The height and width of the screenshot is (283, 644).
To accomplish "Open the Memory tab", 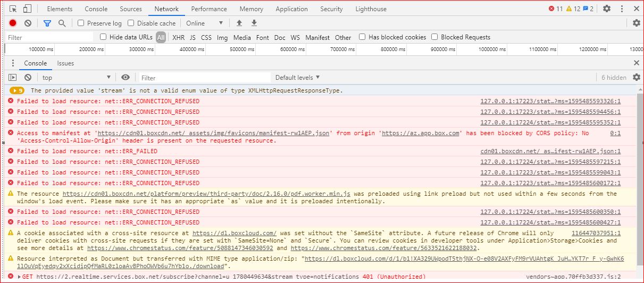I will (x=251, y=9).
